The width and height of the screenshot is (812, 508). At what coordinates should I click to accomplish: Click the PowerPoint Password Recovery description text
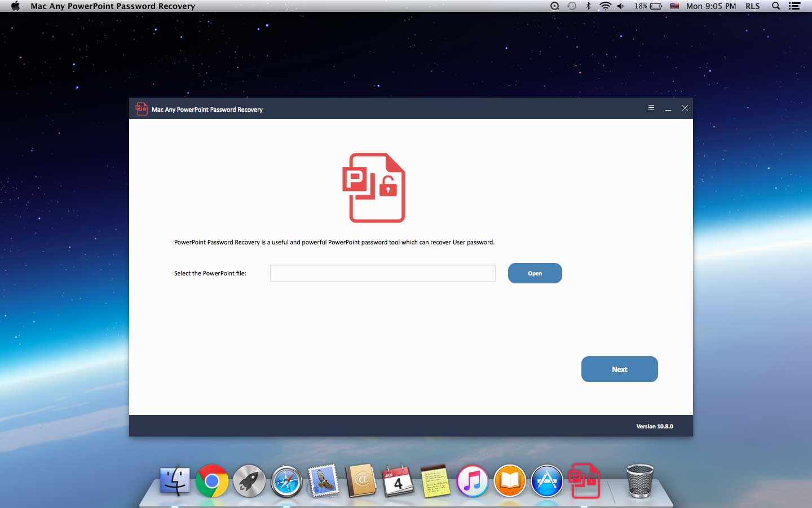coord(334,242)
